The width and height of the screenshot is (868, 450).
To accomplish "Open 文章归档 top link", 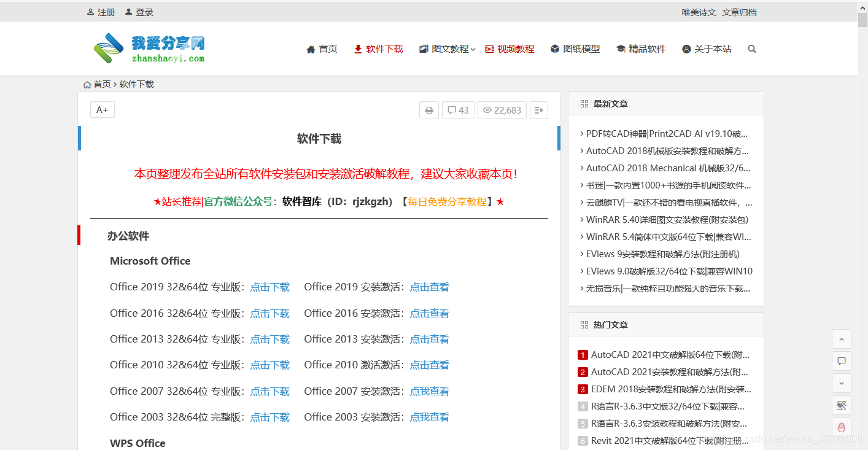I will pos(739,12).
